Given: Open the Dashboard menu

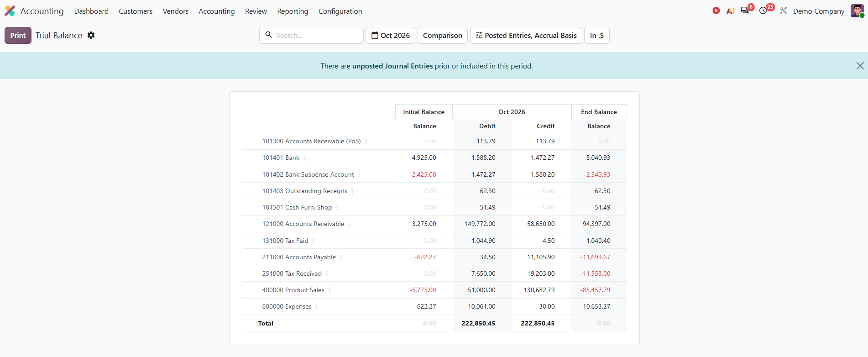Looking at the screenshot, I should pyautogui.click(x=91, y=11).
